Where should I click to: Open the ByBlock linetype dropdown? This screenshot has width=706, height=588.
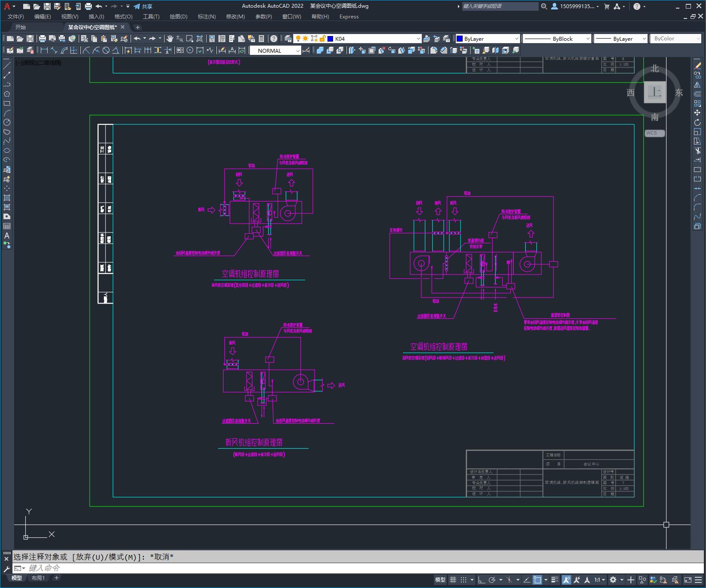point(588,39)
